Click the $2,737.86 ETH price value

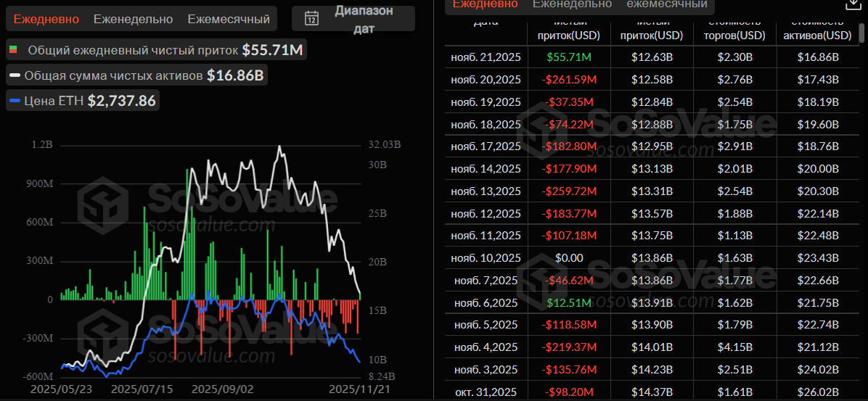coord(122,101)
